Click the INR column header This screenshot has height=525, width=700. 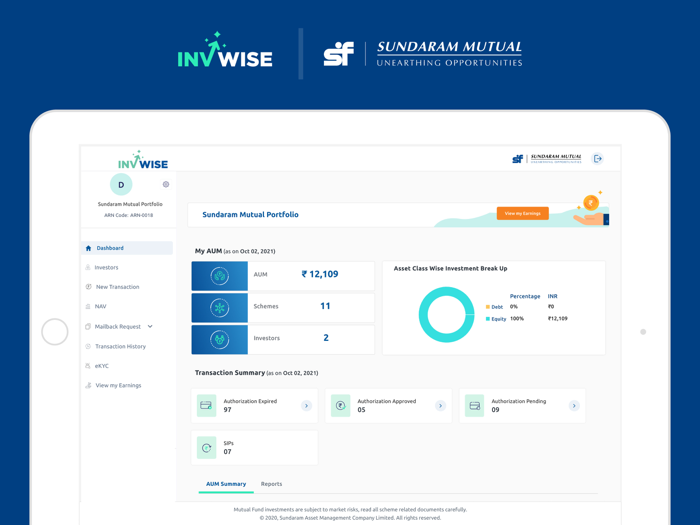click(x=553, y=296)
